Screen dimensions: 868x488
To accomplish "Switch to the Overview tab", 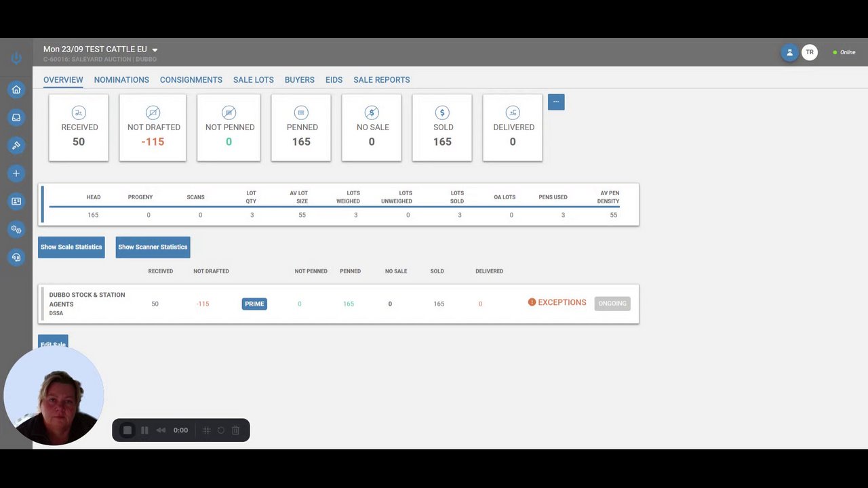I will [x=63, y=80].
